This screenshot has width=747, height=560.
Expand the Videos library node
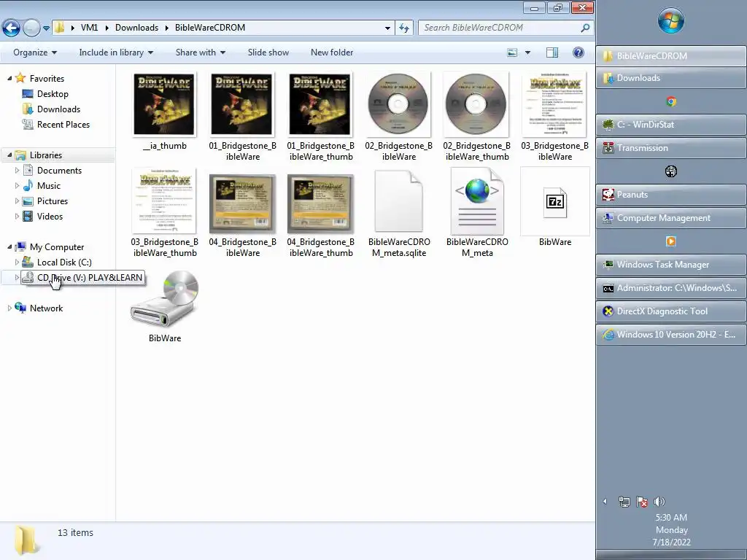[x=18, y=216]
